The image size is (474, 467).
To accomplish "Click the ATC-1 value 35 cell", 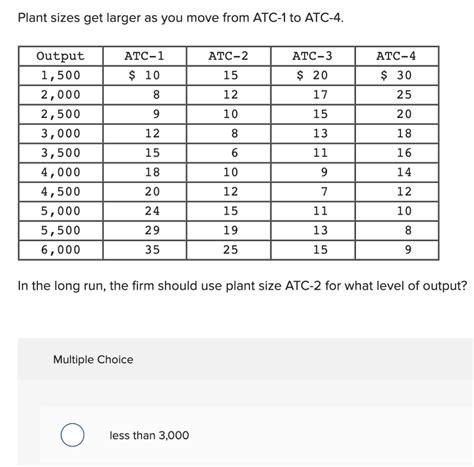I will point(145,250).
